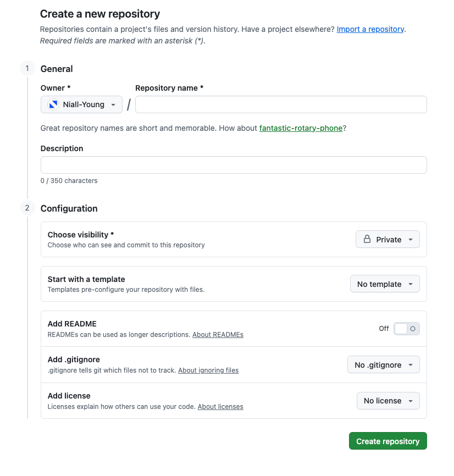Click the step 1 circle marker

tap(27, 68)
